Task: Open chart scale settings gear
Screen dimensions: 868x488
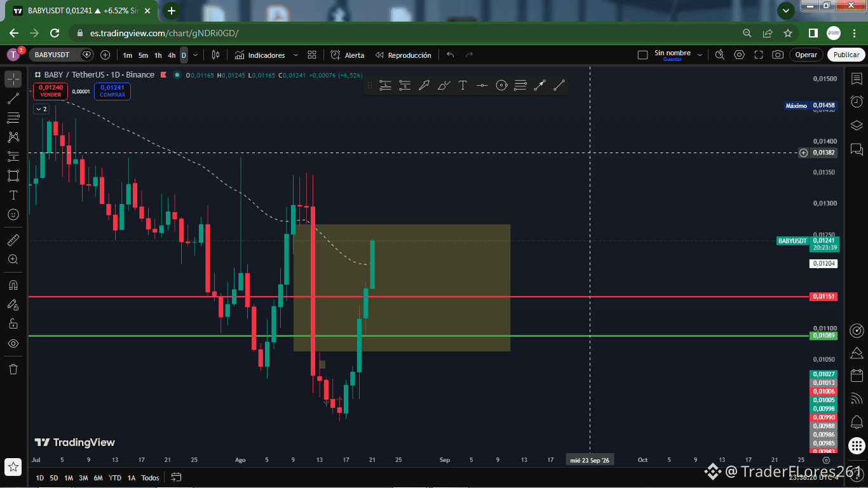Action: (x=826, y=460)
